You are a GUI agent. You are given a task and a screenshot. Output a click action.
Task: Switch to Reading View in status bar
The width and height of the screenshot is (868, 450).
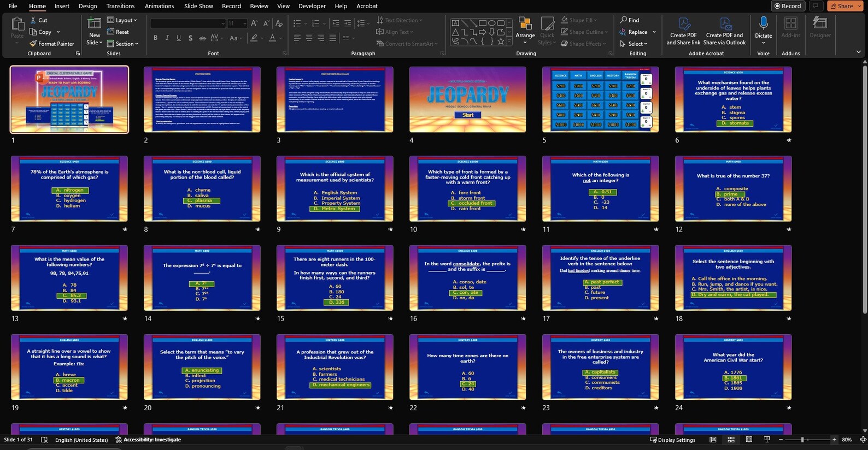click(749, 440)
